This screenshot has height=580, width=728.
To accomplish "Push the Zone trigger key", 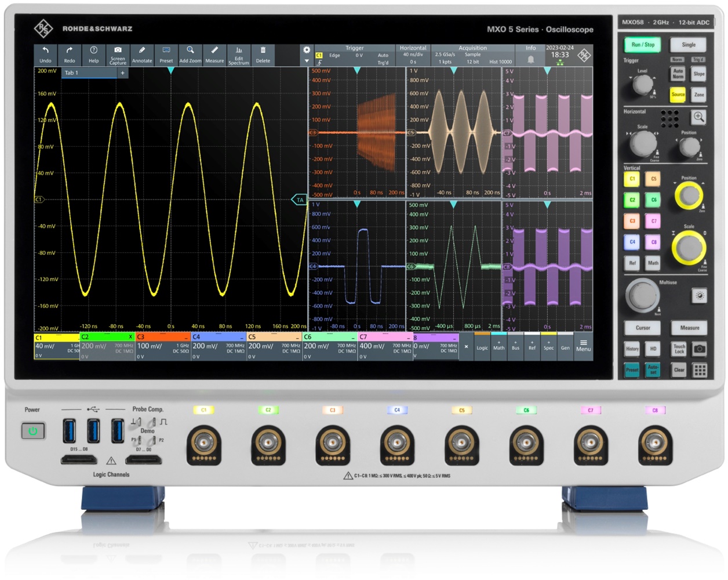I will [x=699, y=94].
